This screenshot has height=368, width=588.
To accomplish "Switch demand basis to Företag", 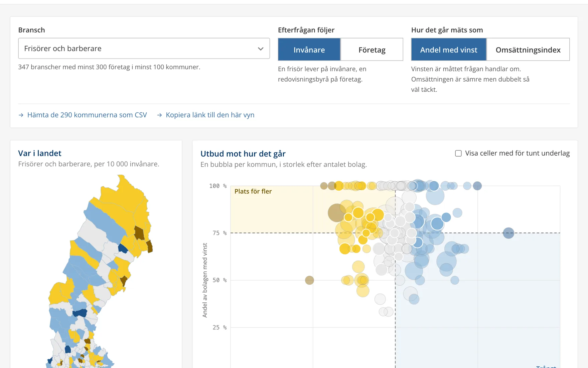I will point(372,50).
